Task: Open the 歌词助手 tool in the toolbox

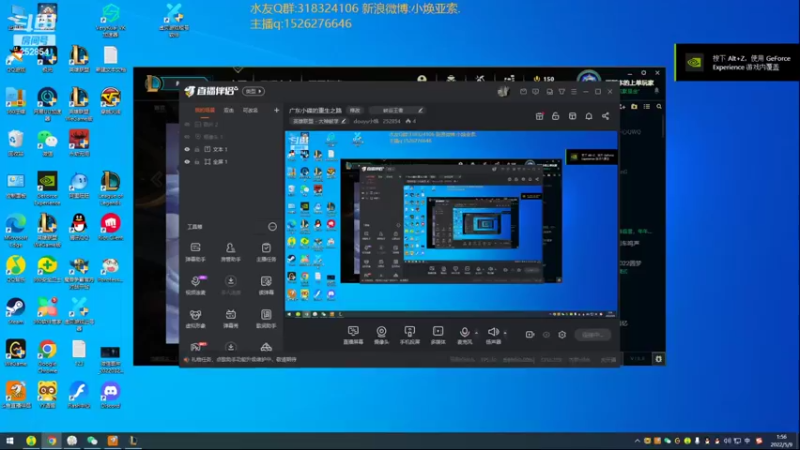Action: pyautogui.click(x=266, y=318)
